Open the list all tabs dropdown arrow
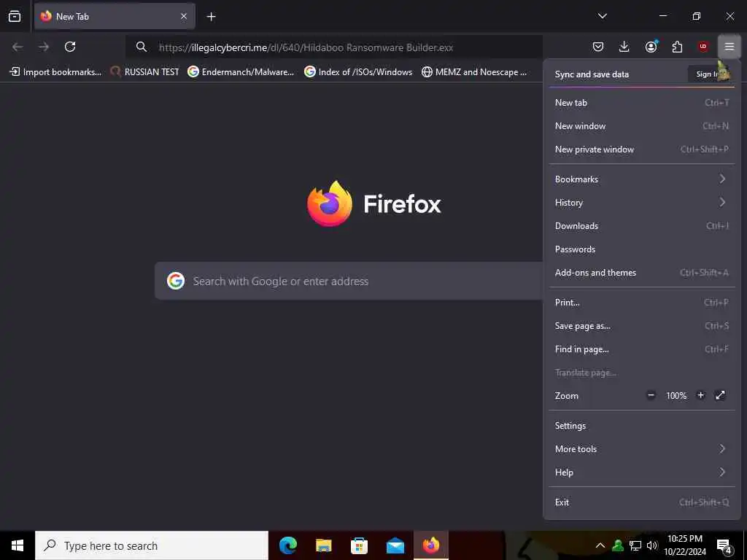 tap(602, 16)
